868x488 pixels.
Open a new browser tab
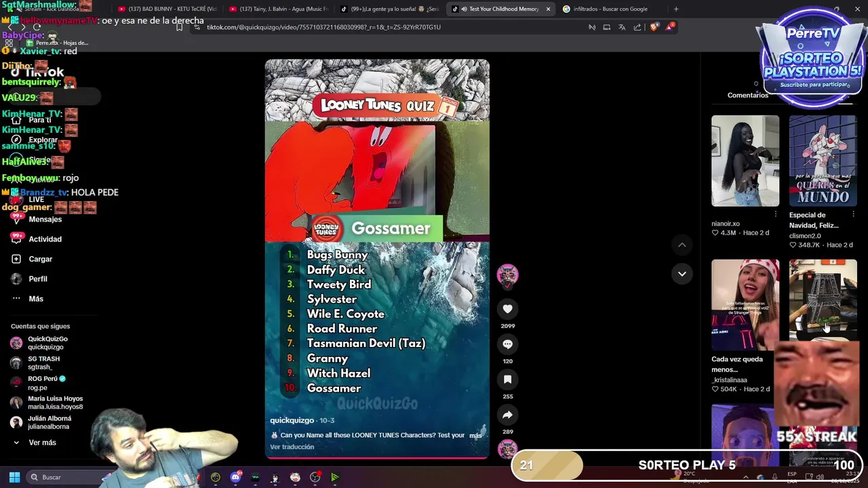675,9
